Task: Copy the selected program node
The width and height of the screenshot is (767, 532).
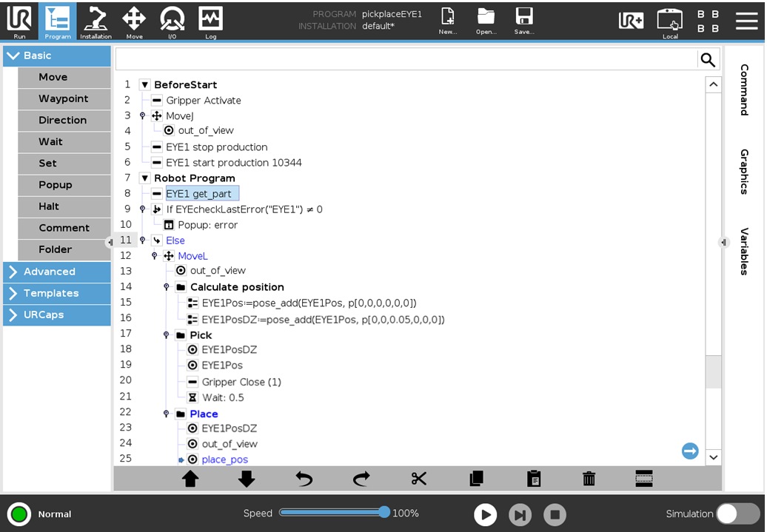Action: pyautogui.click(x=477, y=479)
